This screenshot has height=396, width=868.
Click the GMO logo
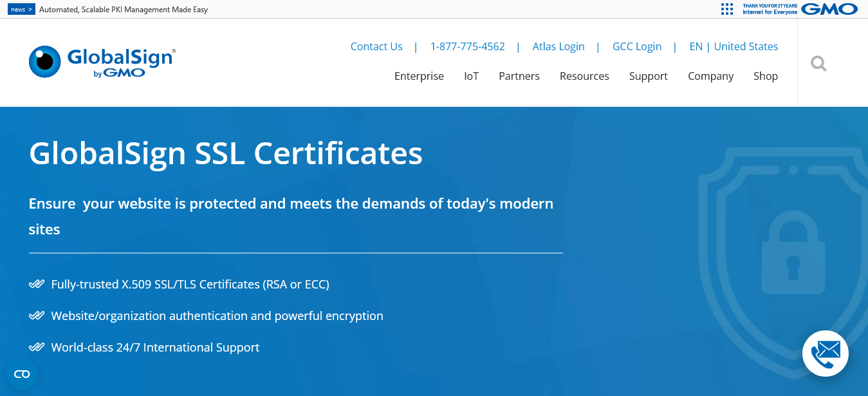click(829, 9)
